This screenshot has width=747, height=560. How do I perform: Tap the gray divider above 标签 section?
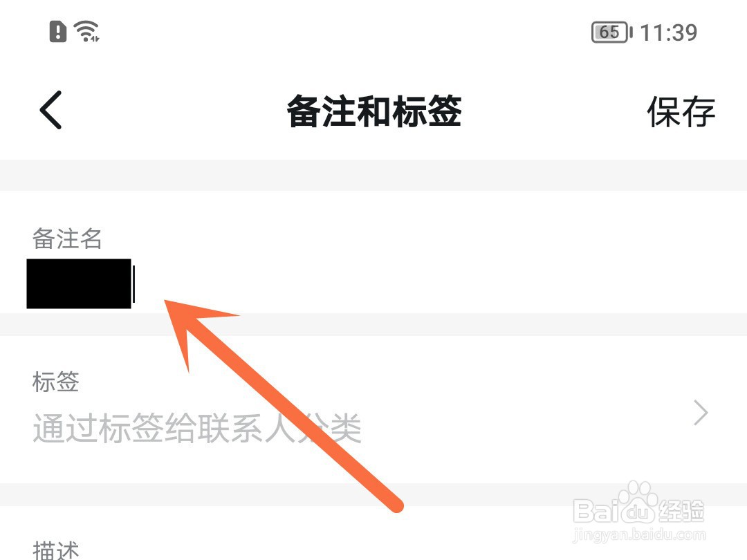click(373, 324)
